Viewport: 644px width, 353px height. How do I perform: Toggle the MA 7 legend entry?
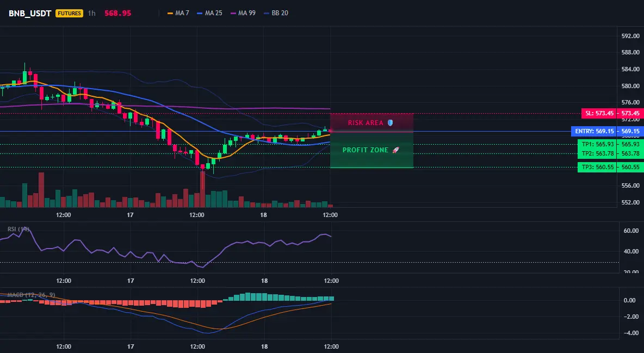178,13
